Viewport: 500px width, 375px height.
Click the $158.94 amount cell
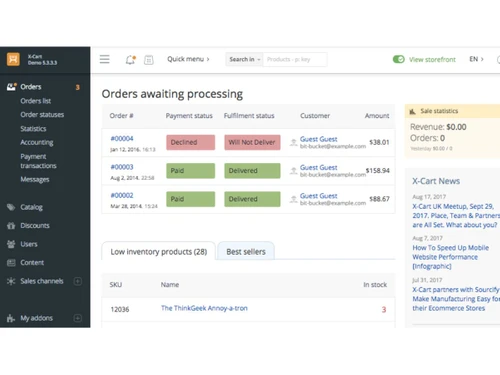point(378,171)
